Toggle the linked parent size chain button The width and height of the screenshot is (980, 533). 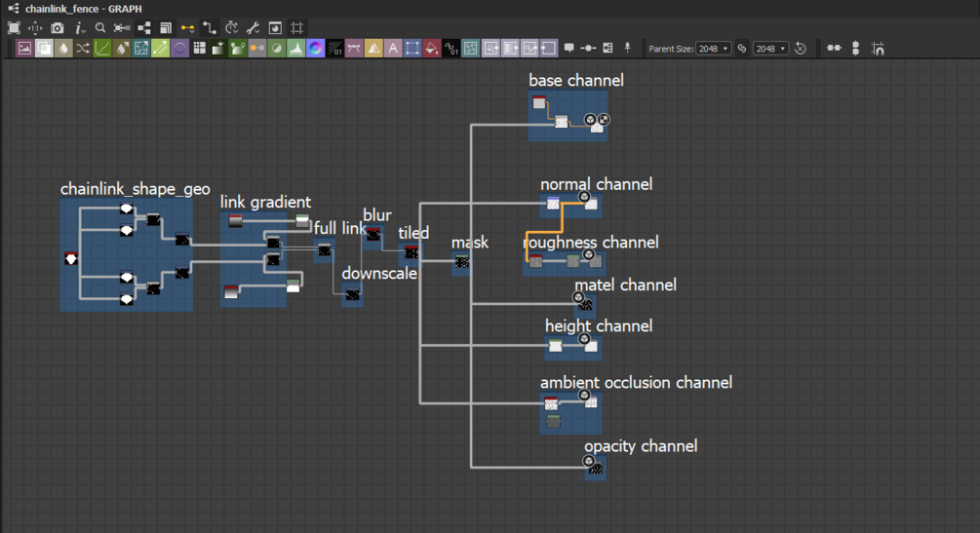coord(742,48)
